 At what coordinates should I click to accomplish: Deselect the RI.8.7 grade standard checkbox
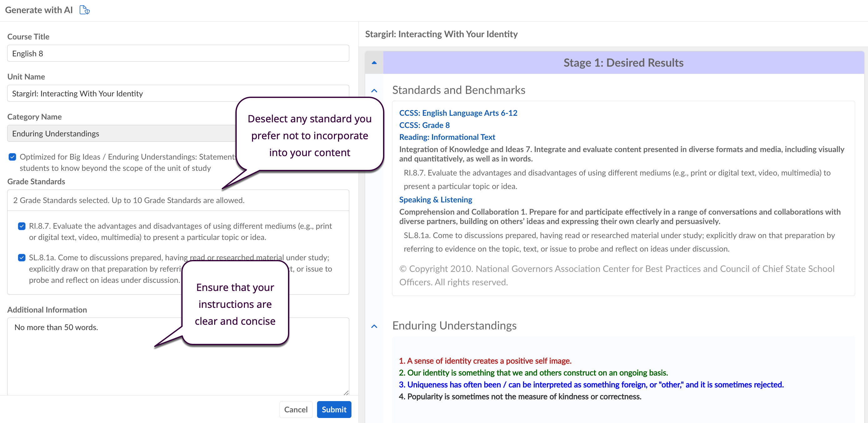coord(22,226)
